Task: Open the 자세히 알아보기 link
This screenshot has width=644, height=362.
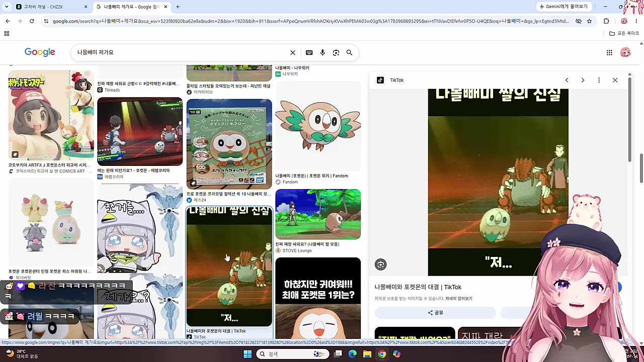Action: (x=458, y=299)
